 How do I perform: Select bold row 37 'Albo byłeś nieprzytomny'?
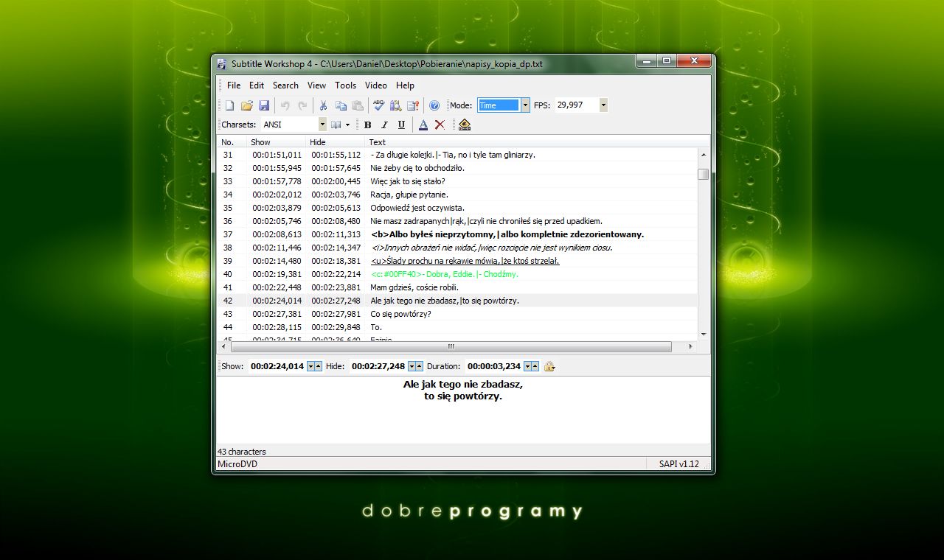[457, 234]
